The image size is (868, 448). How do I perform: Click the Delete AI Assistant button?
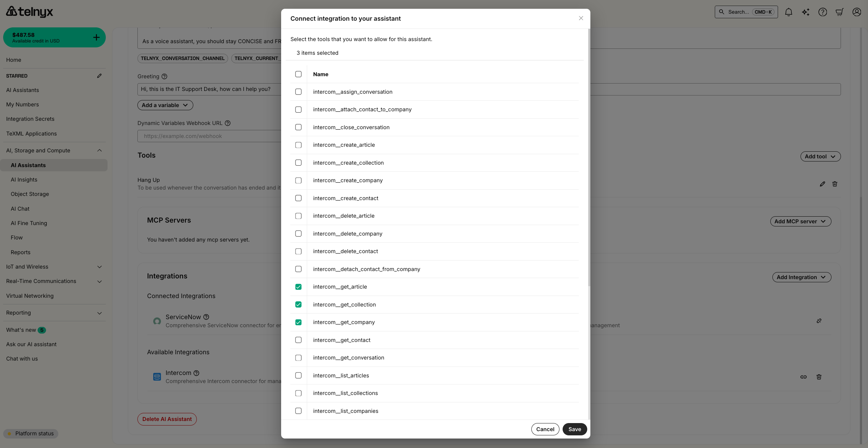(167, 419)
